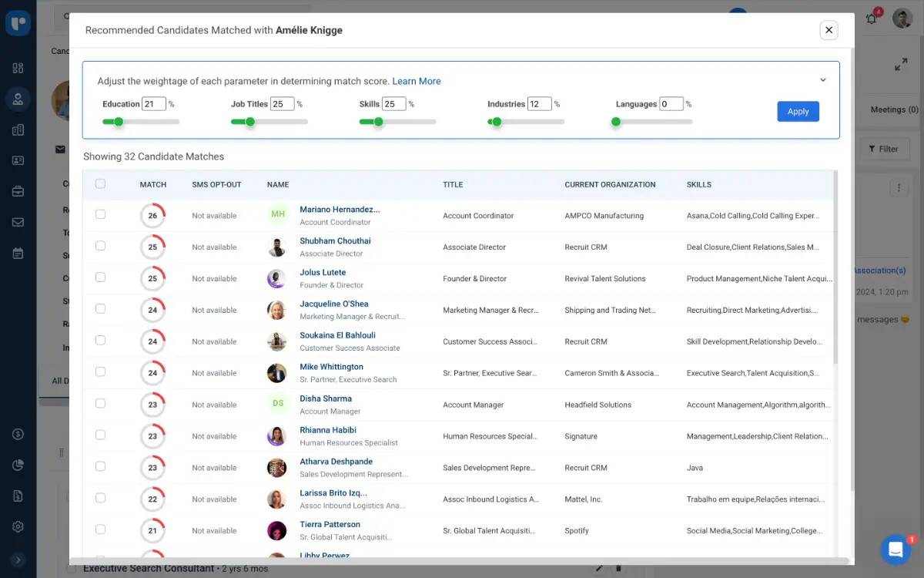This screenshot has height=578, width=924.
Task: Open the Intercom chat bubble
Action: 895,549
